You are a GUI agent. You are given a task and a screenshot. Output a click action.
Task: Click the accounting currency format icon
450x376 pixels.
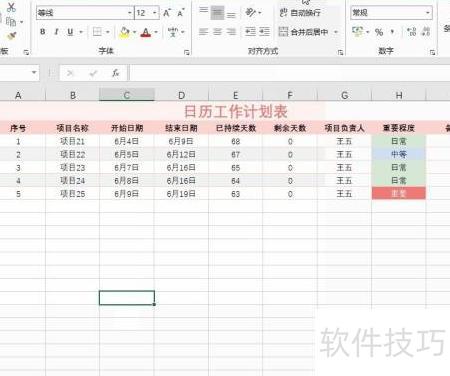358,32
